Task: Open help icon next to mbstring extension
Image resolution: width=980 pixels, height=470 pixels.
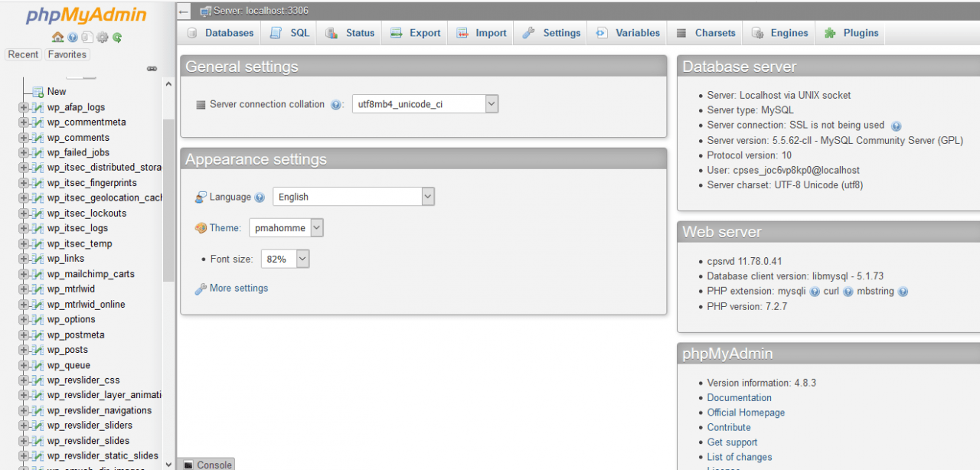Action: pyautogui.click(x=903, y=292)
